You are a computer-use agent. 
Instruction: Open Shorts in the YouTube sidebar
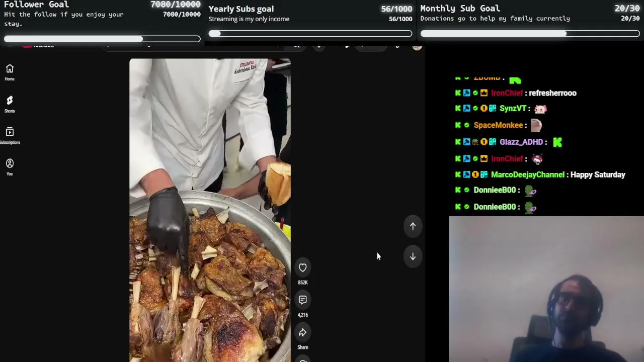(10, 104)
